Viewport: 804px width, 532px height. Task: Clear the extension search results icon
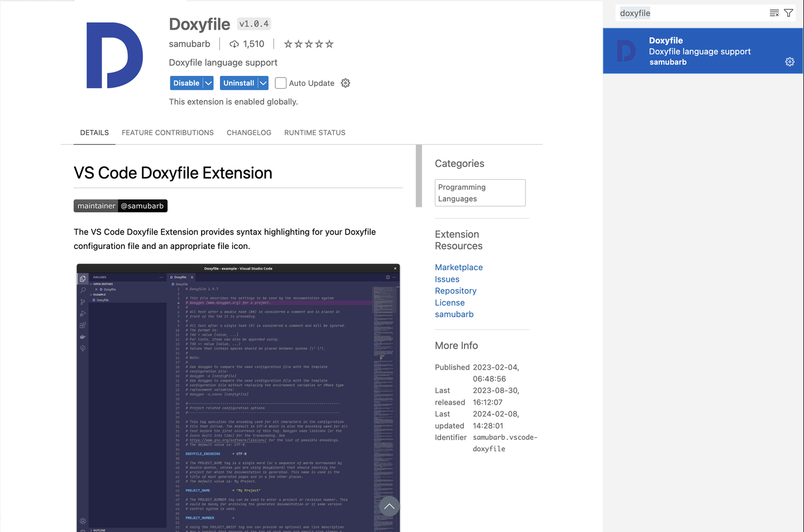point(774,12)
